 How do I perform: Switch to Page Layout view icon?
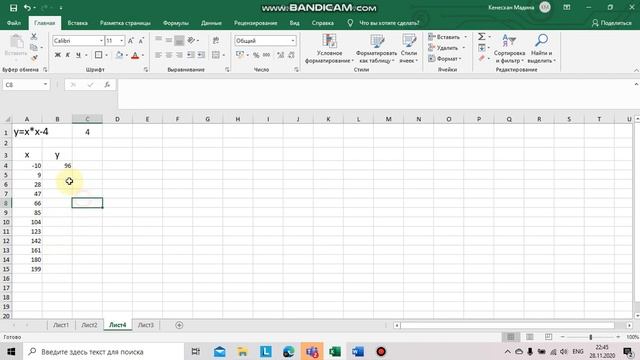529,337
